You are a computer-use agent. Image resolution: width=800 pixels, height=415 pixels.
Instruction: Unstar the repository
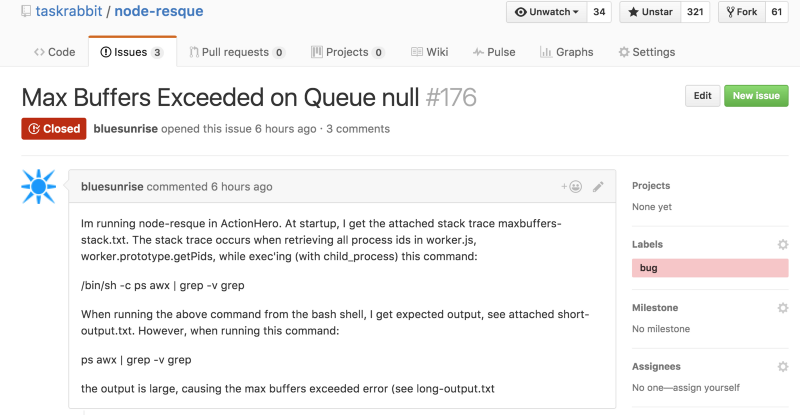point(650,12)
